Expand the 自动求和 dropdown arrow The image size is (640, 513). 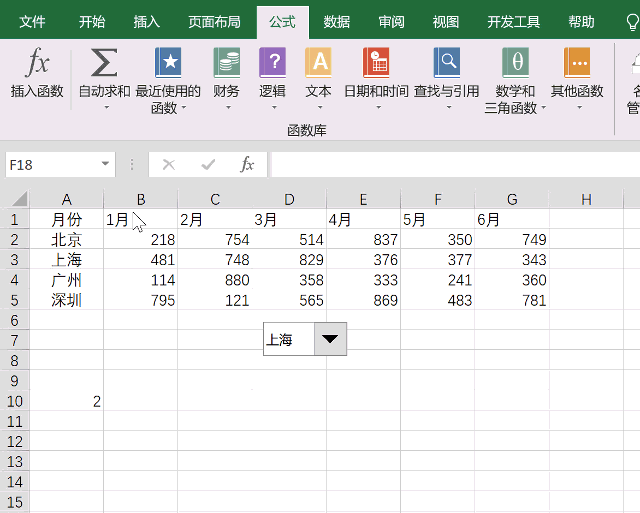pyautogui.click(x=107, y=107)
